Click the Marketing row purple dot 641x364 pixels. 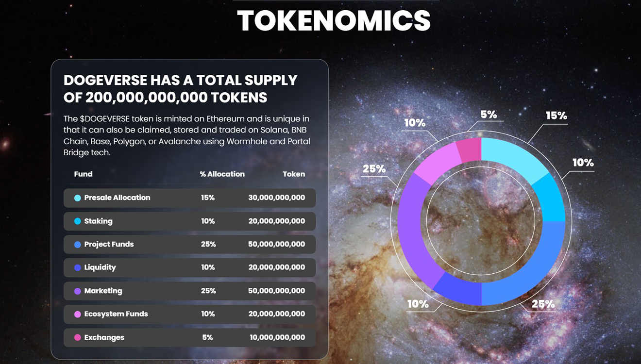pyautogui.click(x=78, y=291)
